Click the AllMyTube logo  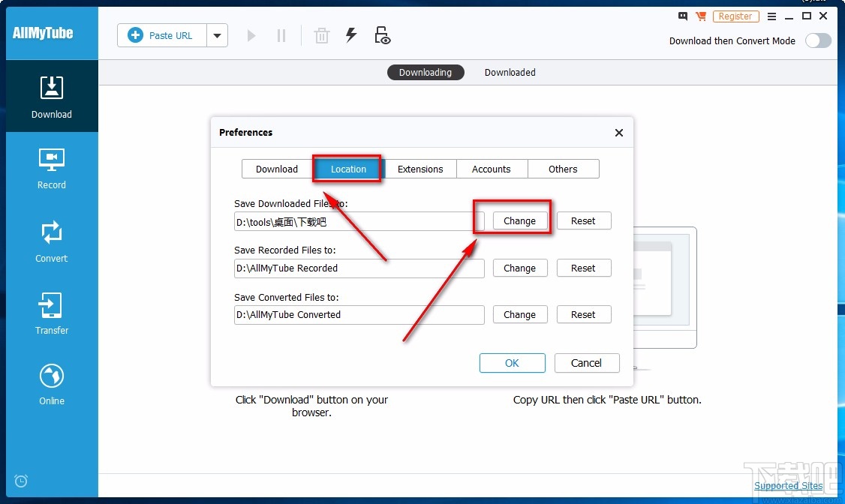click(x=43, y=33)
